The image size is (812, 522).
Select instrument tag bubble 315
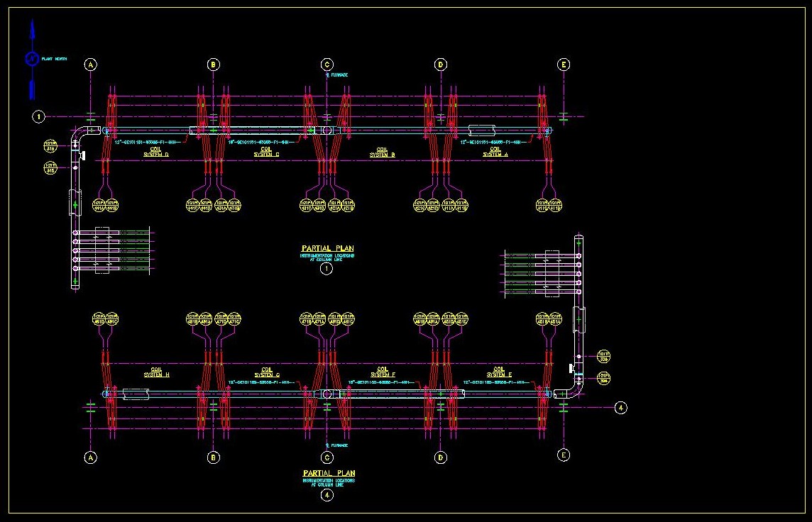pyautogui.click(x=50, y=168)
